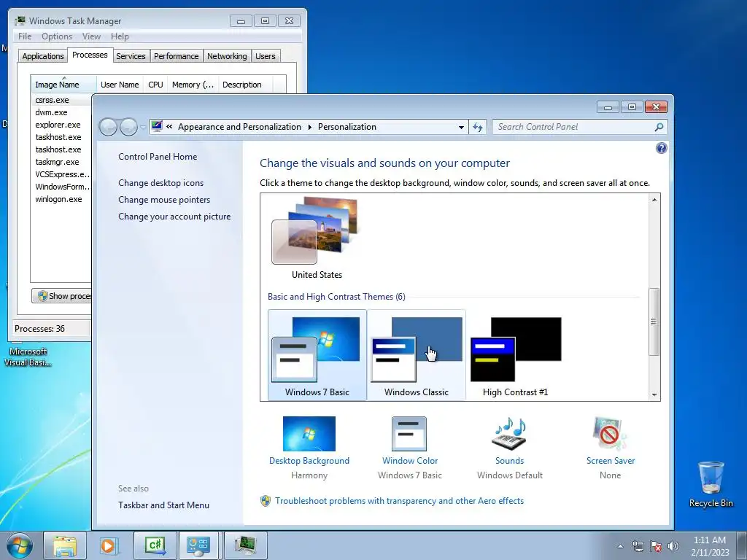
Task: Switch to the Performance tab
Action: pyautogui.click(x=176, y=55)
